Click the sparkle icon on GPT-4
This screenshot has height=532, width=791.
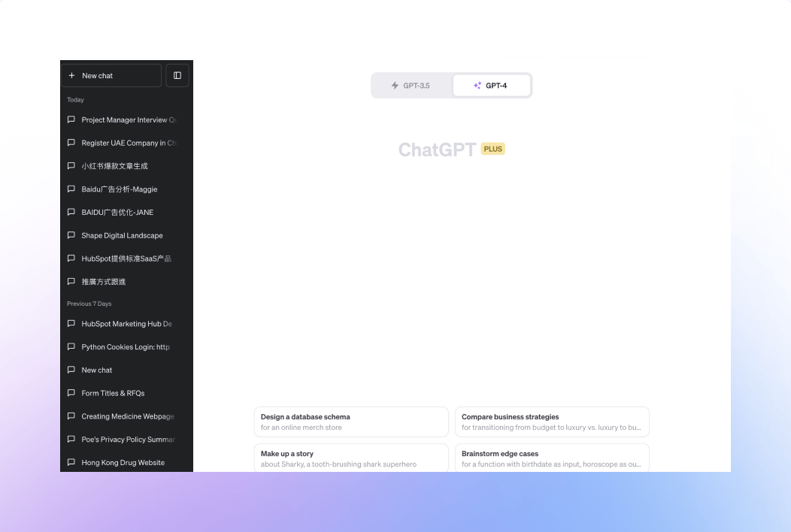click(477, 86)
